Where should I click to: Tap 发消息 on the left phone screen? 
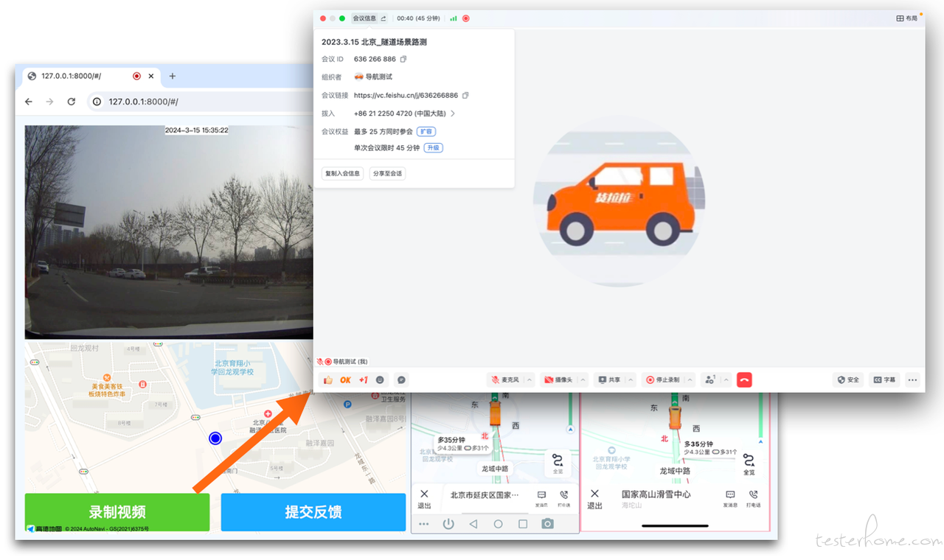coord(541,499)
